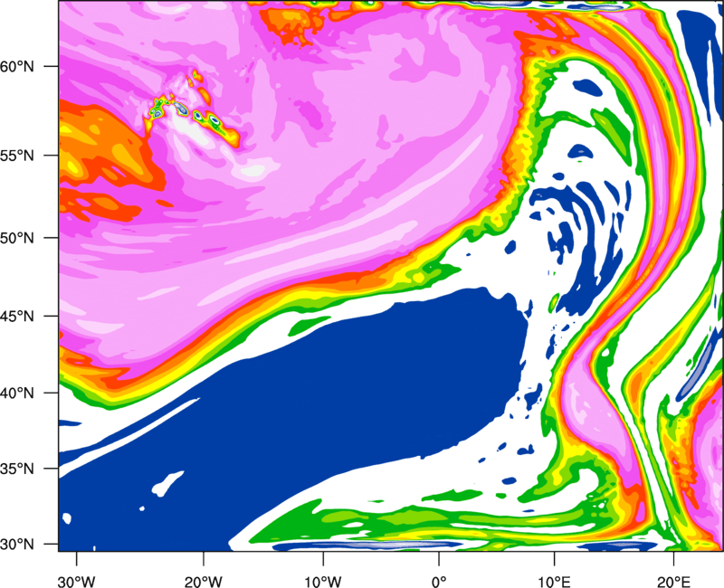This screenshot has height=588, width=724.
Task: Click the 20°W longitude label
Action: point(203,582)
